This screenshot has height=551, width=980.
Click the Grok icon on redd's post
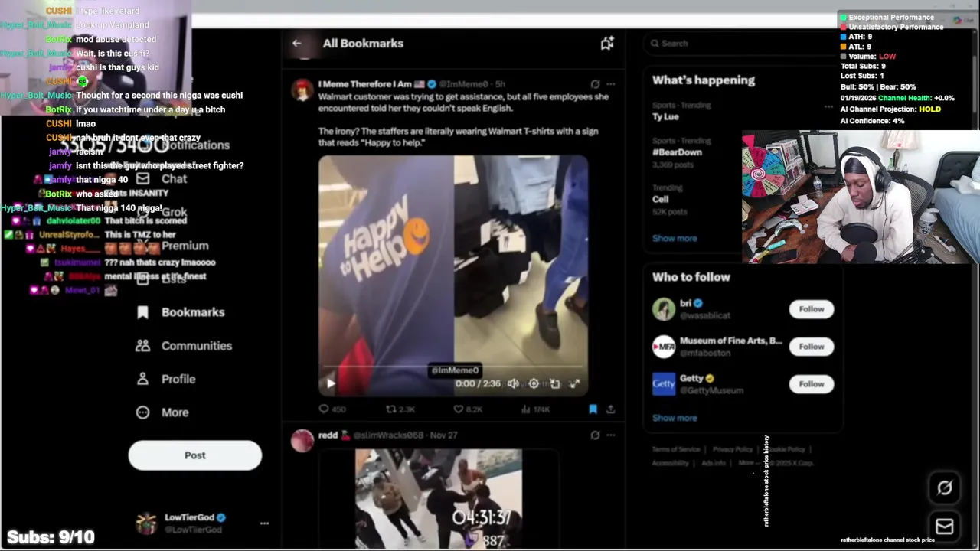coord(595,435)
